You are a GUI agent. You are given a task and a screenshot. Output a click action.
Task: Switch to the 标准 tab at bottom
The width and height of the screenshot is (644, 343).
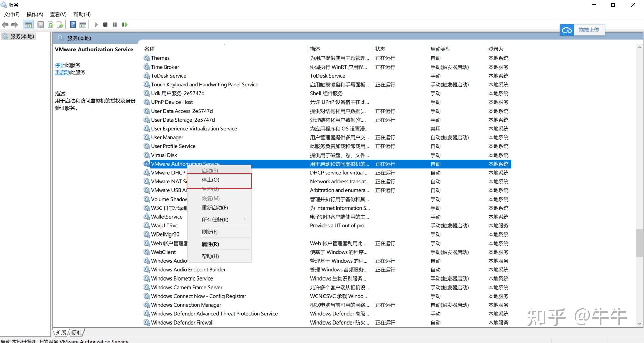[77, 332]
